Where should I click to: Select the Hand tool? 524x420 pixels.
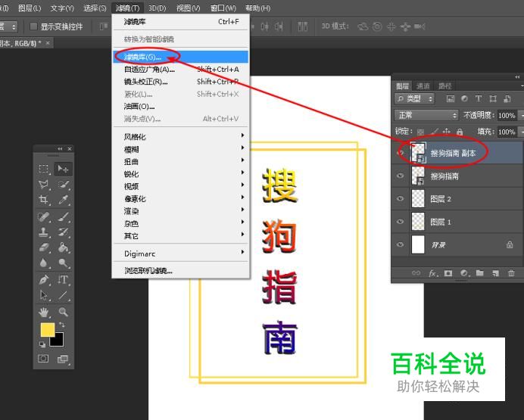44,312
